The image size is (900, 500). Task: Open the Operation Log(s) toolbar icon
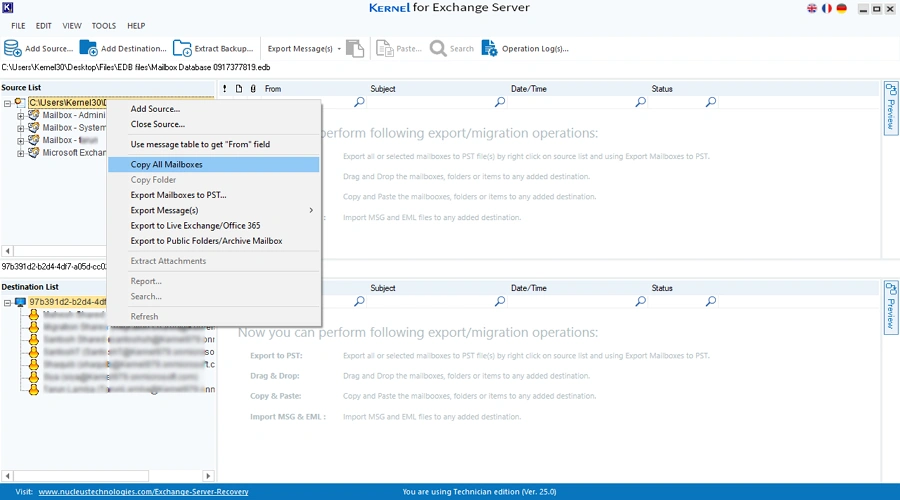(x=489, y=48)
